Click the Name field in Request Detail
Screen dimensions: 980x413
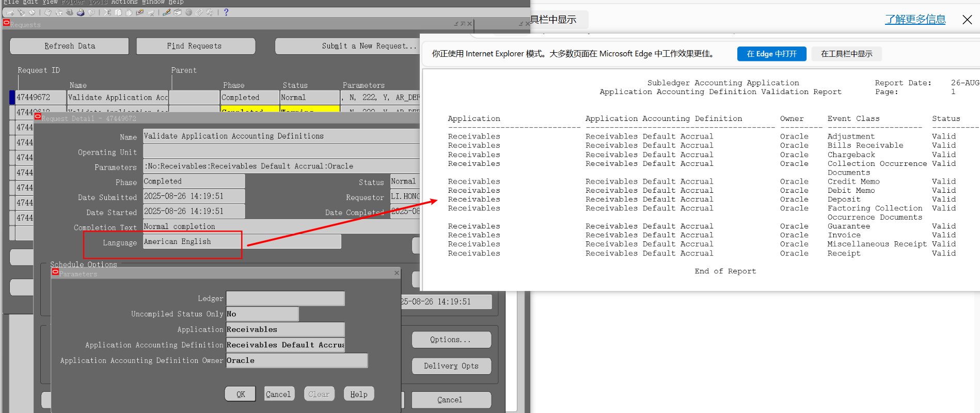point(281,136)
